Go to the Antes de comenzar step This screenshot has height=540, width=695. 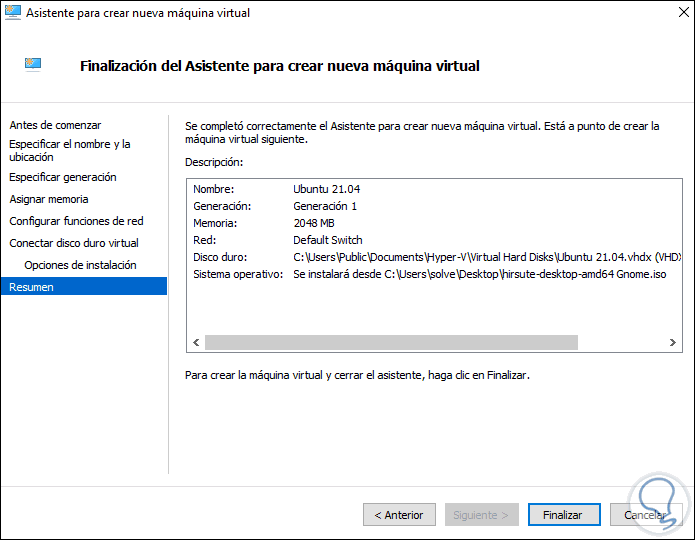(55, 125)
